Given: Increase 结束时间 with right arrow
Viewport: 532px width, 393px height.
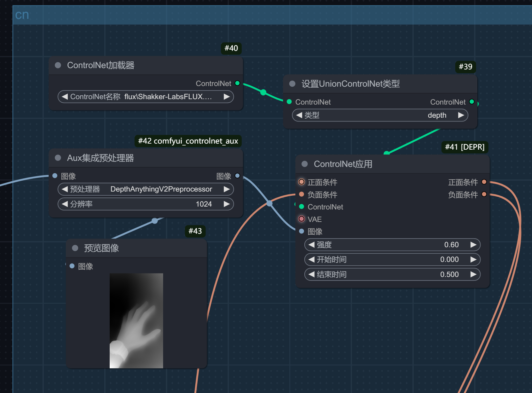Looking at the screenshot, I should click(473, 274).
